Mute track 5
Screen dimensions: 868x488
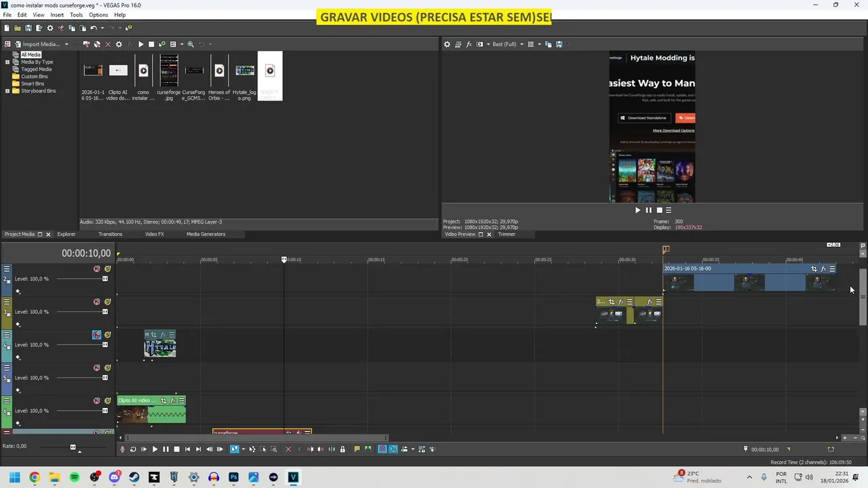[97, 368]
